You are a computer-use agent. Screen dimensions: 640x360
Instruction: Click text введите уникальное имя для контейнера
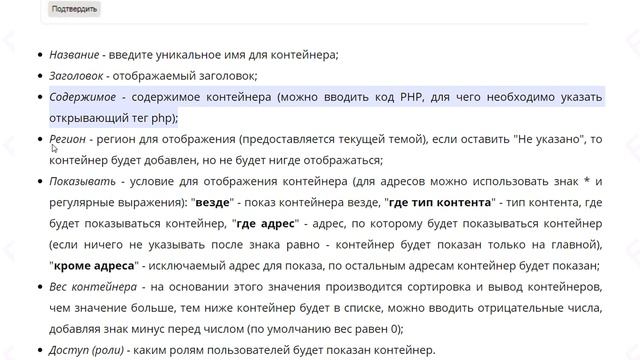point(222,55)
